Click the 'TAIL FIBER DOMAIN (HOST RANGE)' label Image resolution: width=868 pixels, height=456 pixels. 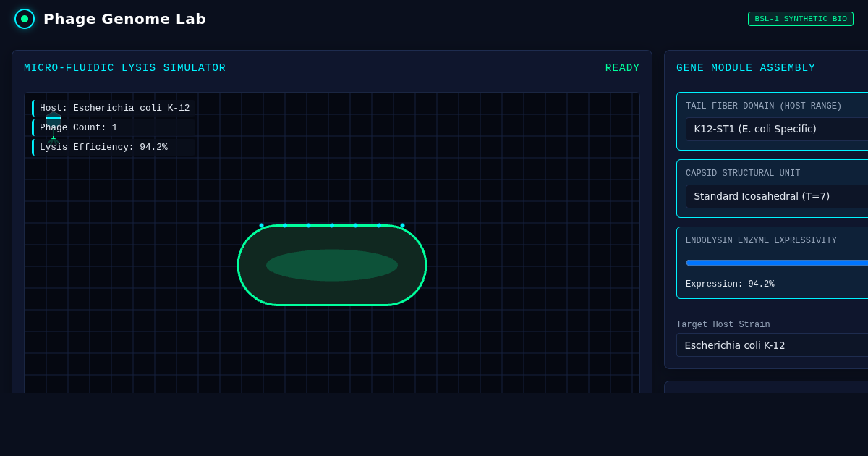(x=764, y=106)
